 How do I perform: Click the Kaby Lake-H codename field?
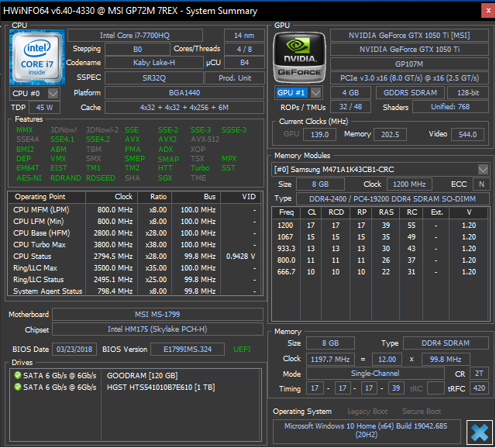click(x=153, y=63)
